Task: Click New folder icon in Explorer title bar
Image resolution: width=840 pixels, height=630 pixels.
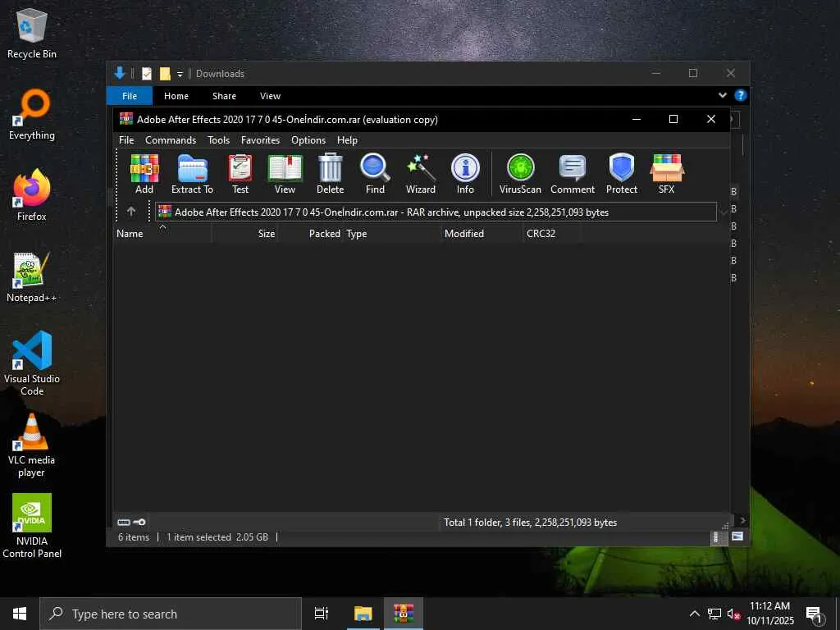Action: click(x=165, y=73)
